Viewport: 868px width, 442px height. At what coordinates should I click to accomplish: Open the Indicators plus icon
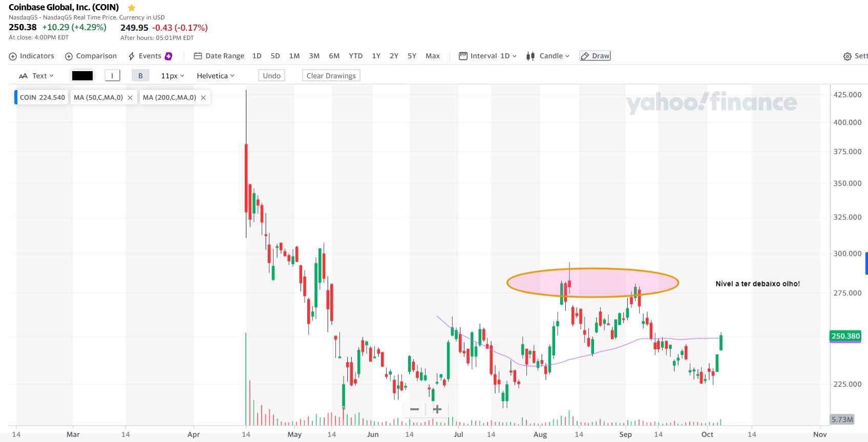coord(13,56)
